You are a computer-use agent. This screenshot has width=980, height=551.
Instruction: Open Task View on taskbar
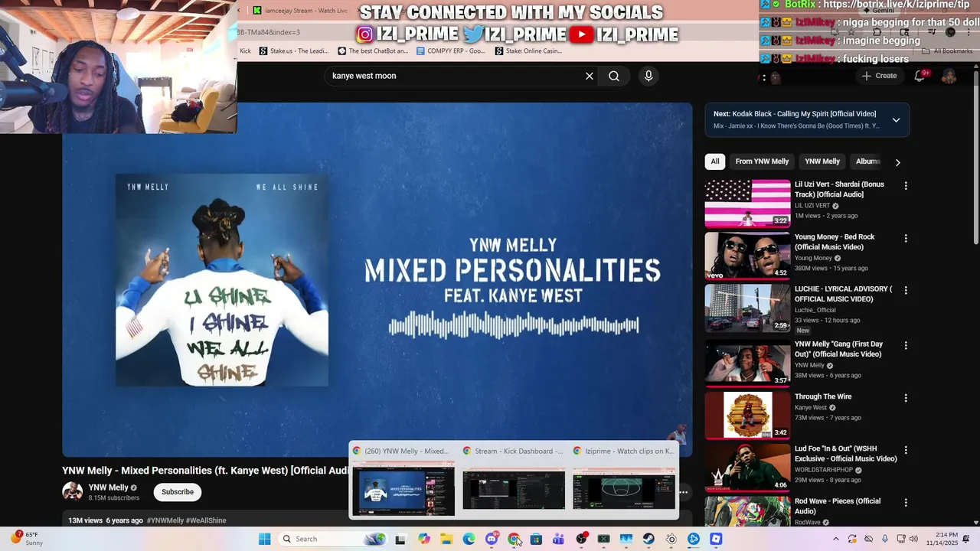point(400,539)
